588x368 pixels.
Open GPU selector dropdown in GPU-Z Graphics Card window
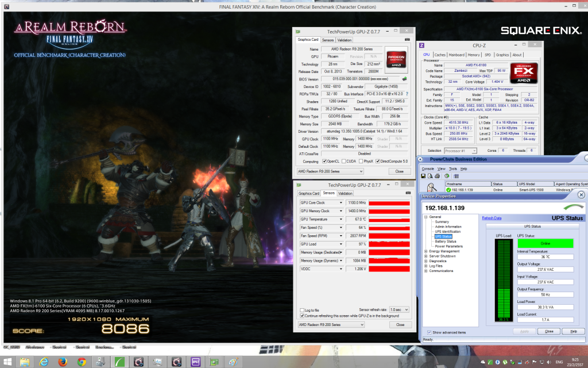[330, 171]
